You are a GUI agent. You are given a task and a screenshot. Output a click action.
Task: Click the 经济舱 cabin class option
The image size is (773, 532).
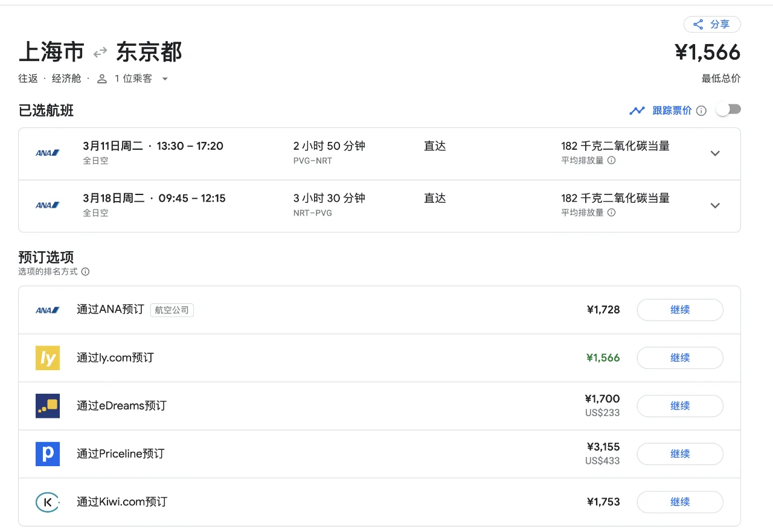[x=66, y=78]
